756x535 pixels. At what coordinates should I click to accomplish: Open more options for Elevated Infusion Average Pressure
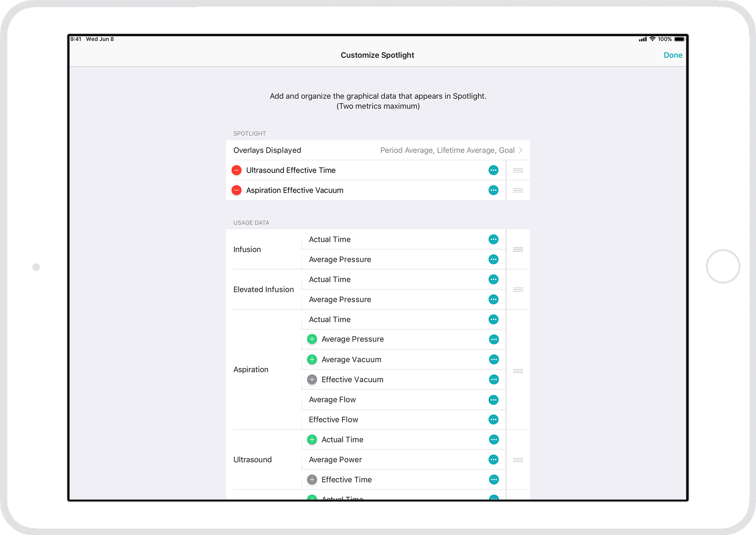tap(493, 299)
